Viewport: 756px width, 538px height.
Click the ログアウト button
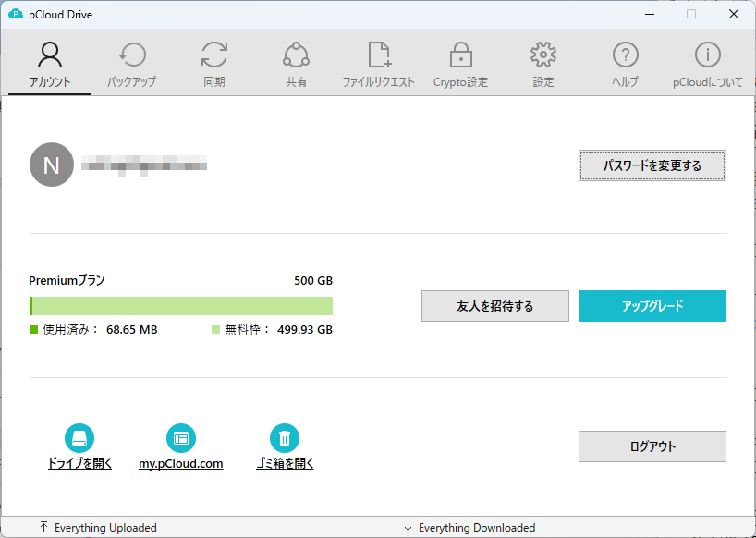coord(652,446)
